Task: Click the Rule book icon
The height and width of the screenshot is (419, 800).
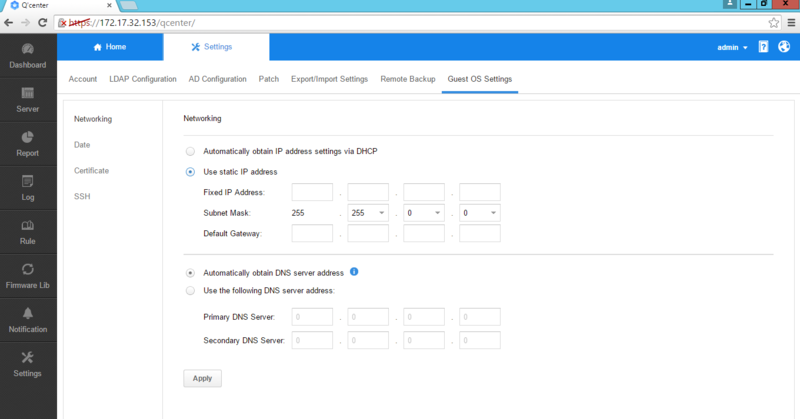Action: click(27, 226)
